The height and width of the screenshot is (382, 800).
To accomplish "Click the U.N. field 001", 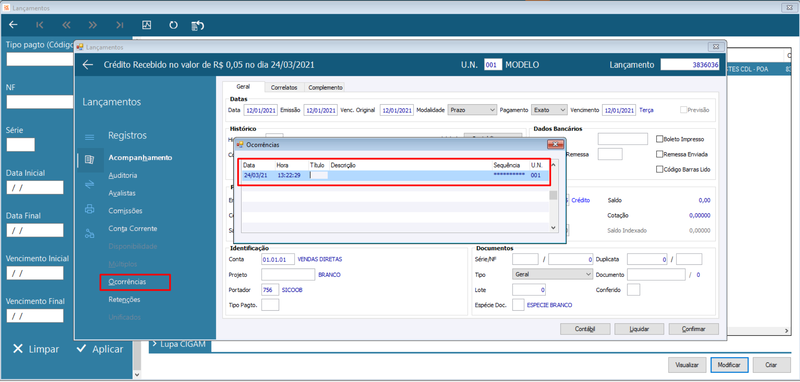I will pyautogui.click(x=493, y=65).
